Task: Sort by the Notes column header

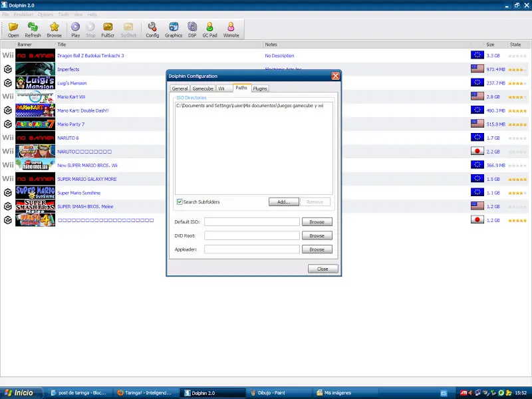Action: [367, 45]
